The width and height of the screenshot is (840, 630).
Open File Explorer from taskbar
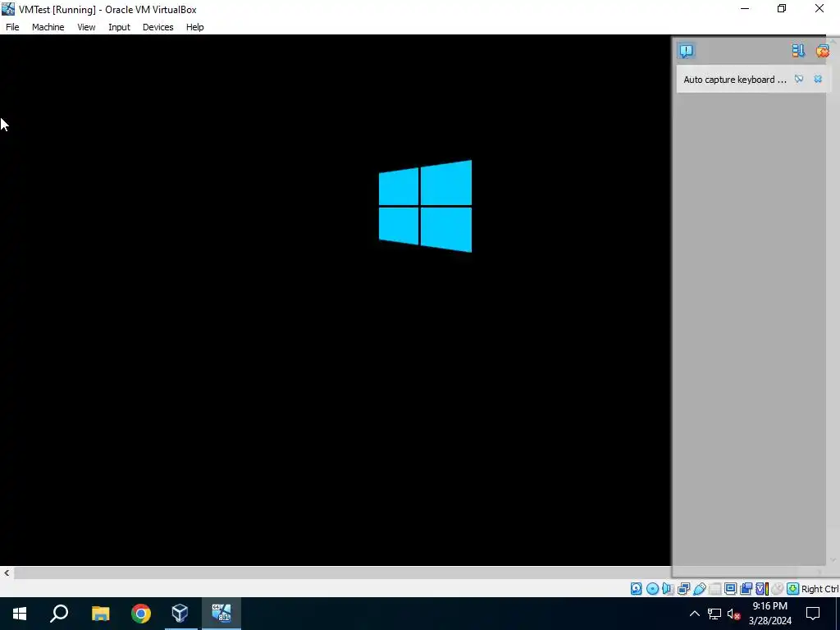(x=100, y=614)
